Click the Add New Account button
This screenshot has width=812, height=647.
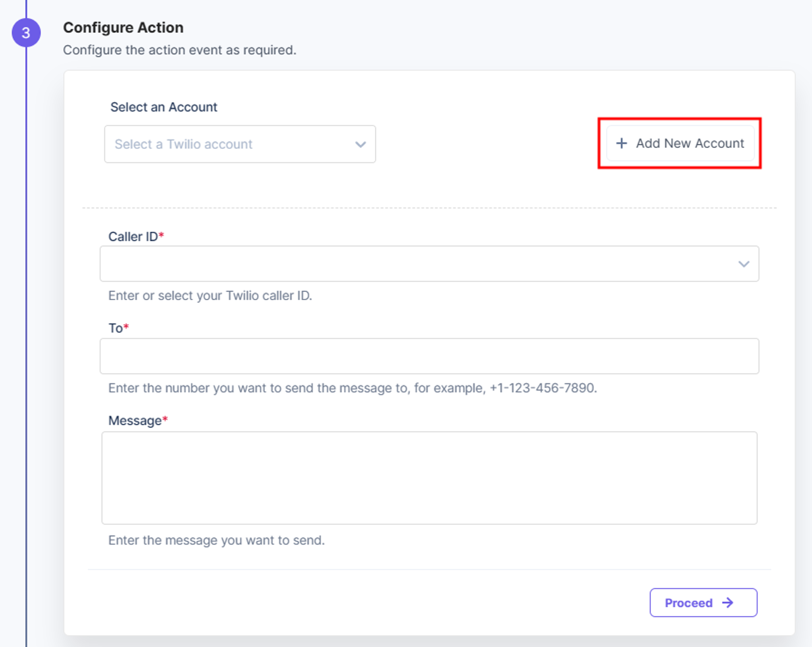coord(680,143)
